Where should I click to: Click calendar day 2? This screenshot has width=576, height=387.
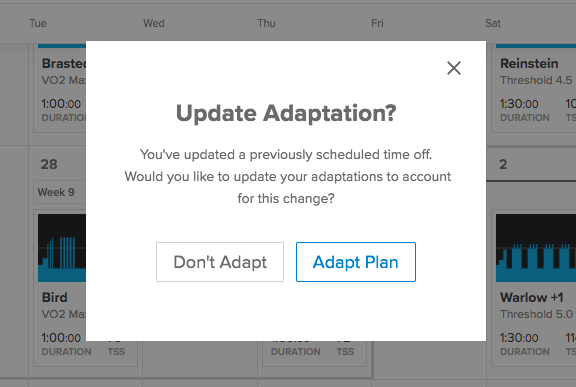click(503, 164)
